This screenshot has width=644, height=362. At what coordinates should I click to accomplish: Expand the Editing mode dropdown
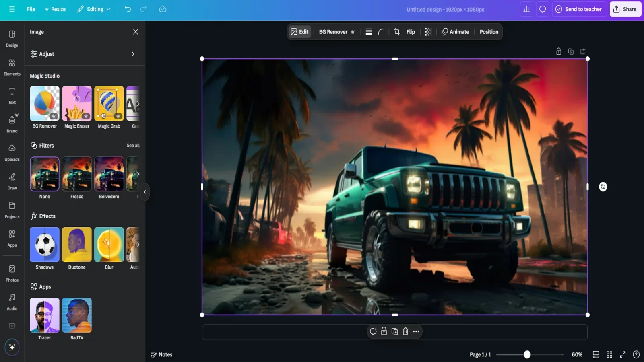point(94,9)
